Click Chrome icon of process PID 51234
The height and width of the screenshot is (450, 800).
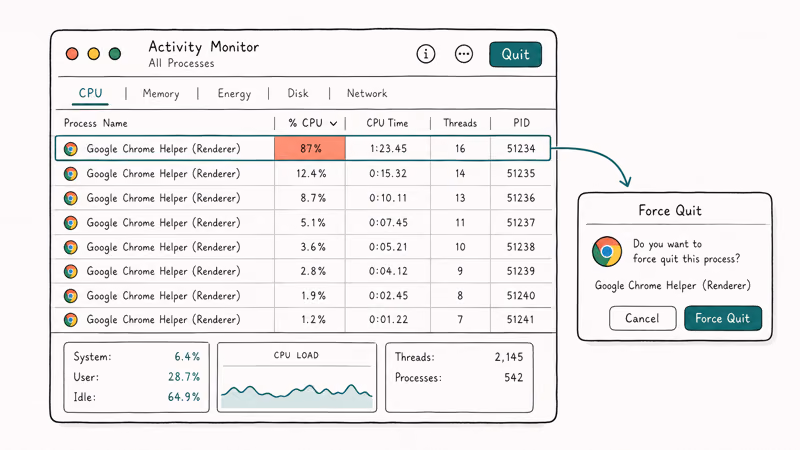pos(70,148)
